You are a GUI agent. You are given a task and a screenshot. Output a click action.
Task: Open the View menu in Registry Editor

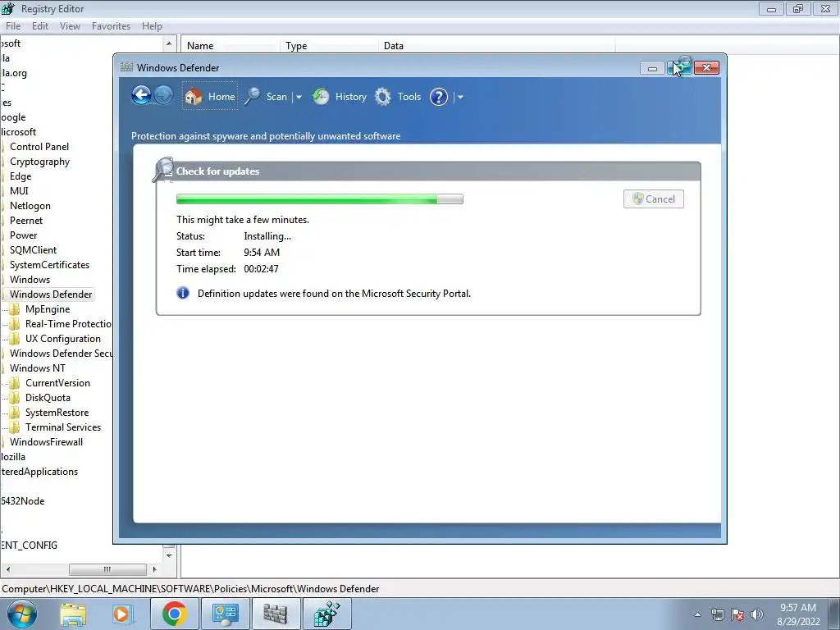click(70, 25)
